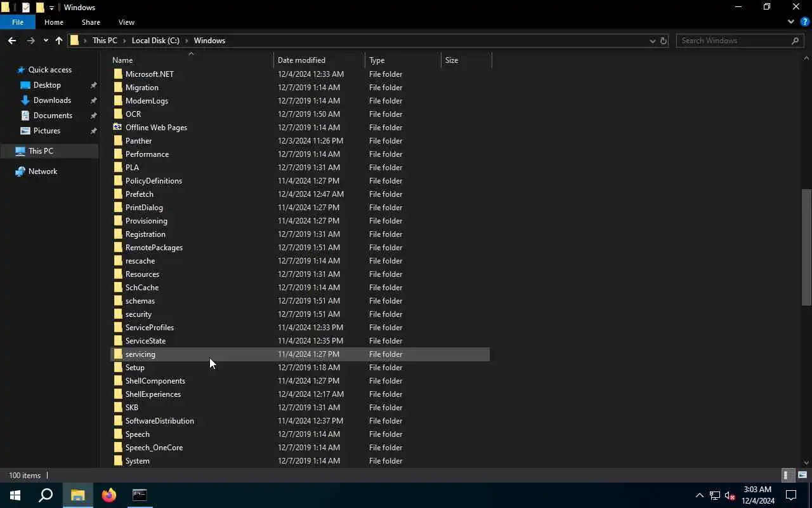Switch to Large icons view layout
Screen dimensions: 812x508
point(802,475)
